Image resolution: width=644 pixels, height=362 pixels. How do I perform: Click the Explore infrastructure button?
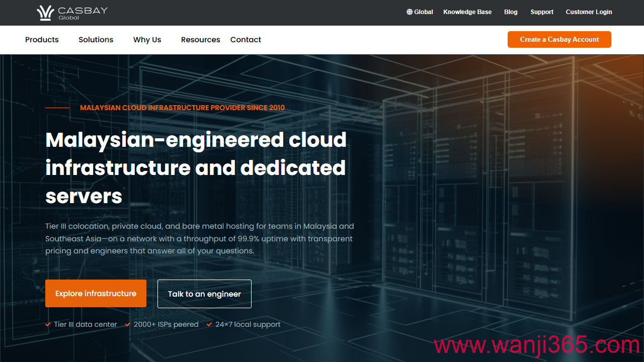pyautogui.click(x=96, y=294)
